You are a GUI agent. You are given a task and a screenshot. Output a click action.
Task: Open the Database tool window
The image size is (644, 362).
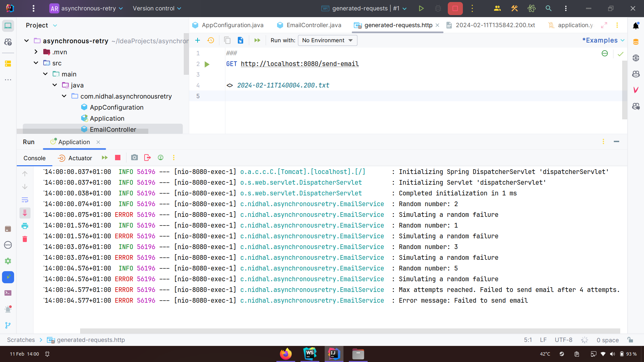click(636, 42)
